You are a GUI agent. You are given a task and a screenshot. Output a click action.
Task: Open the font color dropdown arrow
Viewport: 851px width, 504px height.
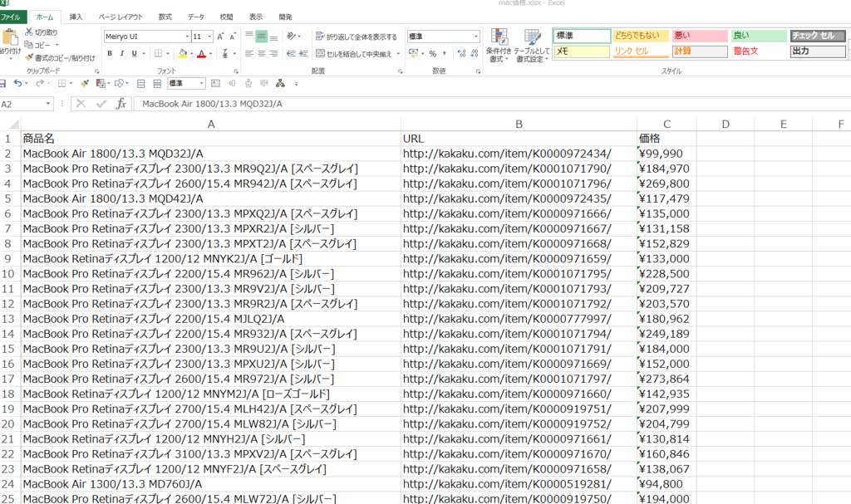coord(210,54)
